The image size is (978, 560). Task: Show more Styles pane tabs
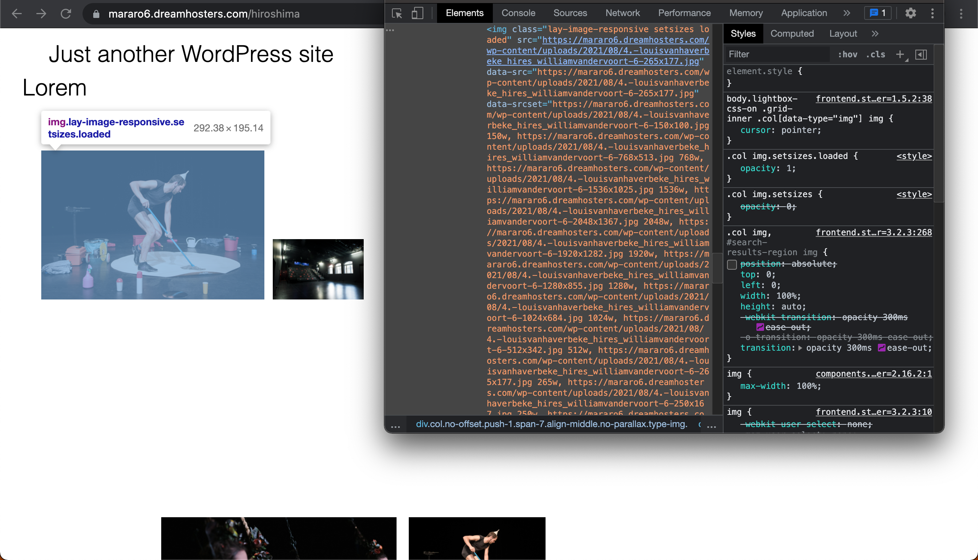(x=875, y=34)
